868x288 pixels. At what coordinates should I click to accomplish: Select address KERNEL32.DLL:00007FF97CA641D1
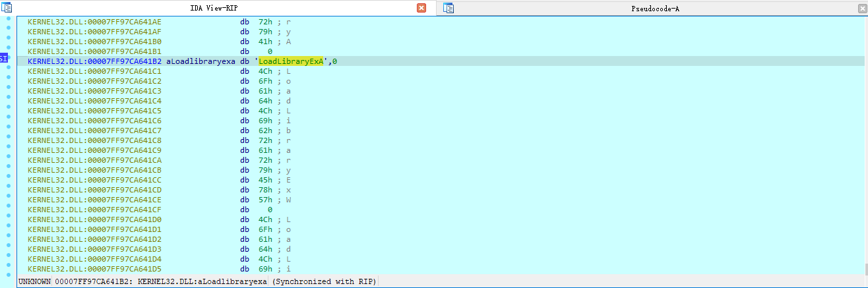pyautogui.click(x=95, y=229)
